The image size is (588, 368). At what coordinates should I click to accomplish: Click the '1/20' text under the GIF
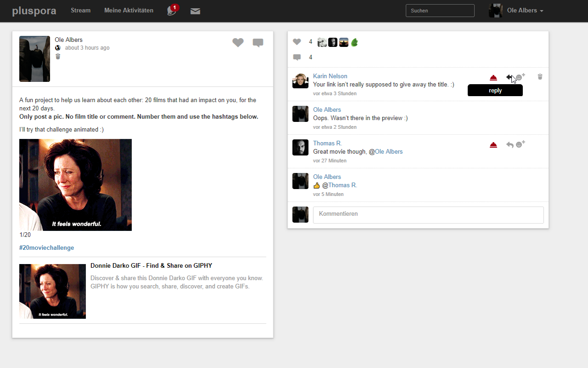[25, 235]
